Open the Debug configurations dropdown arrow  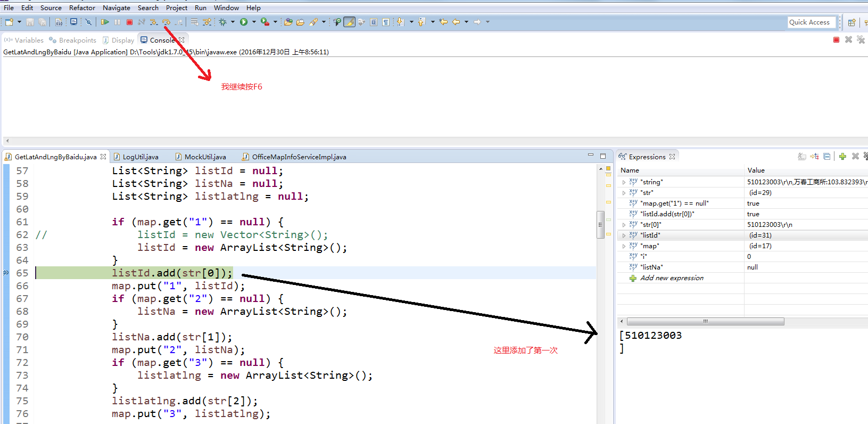tap(233, 22)
